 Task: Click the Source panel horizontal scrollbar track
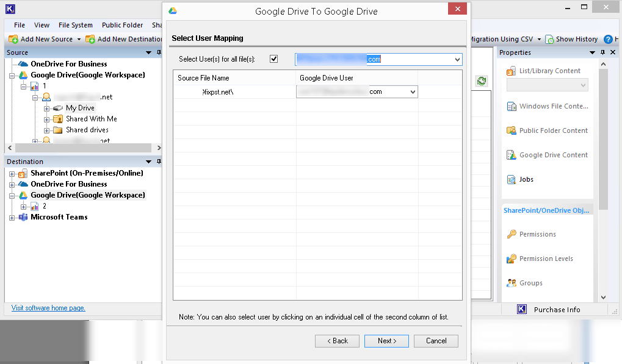click(83, 148)
